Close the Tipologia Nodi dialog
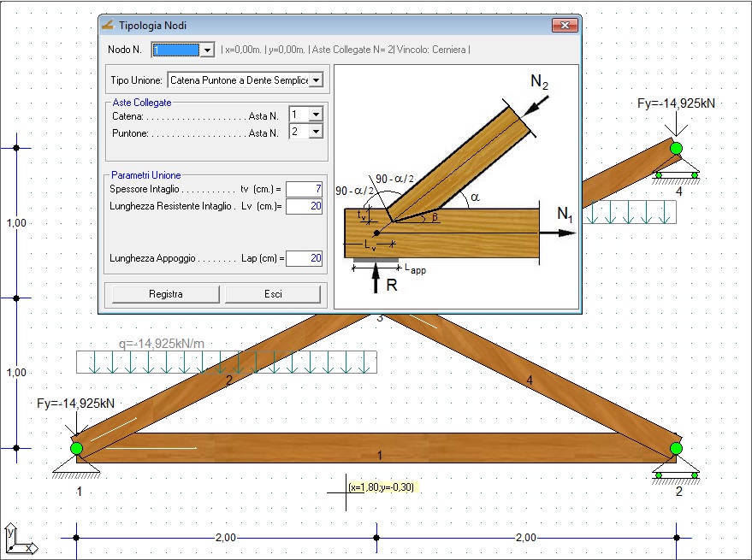The height and width of the screenshot is (560, 752). point(565,25)
